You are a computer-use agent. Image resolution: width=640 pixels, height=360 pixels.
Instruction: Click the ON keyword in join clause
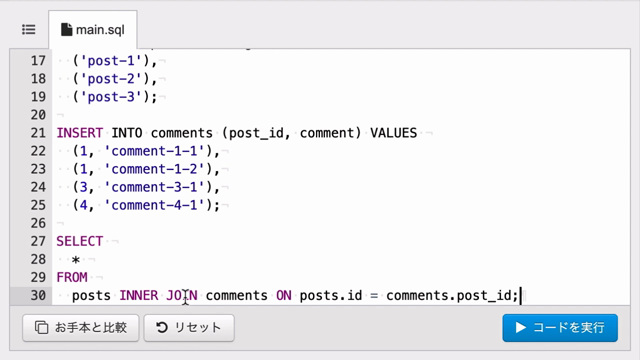284,295
